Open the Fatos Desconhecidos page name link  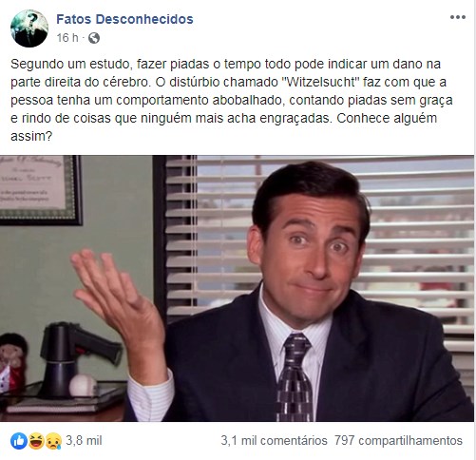[124, 19]
